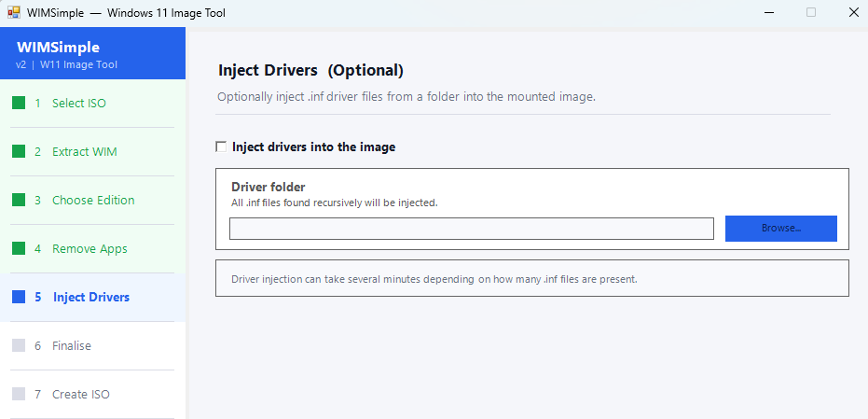Click the green Choose Edition step icon
The image size is (868, 419).
pyautogui.click(x=19, y=201)
